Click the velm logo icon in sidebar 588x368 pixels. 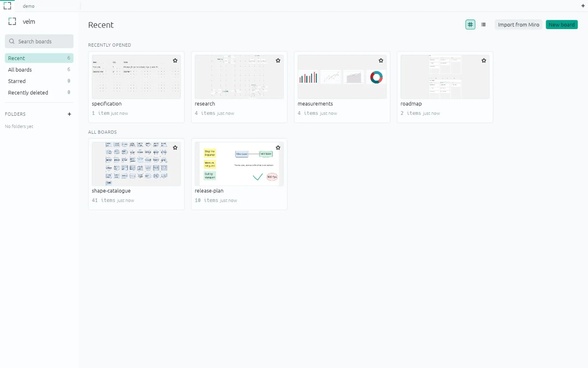pyautogui.click(x=12, y=21)
